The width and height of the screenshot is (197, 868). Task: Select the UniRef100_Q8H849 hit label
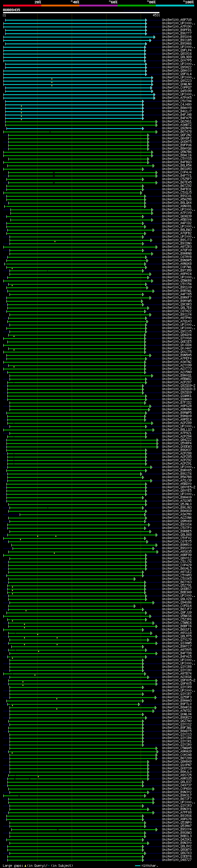177,761
